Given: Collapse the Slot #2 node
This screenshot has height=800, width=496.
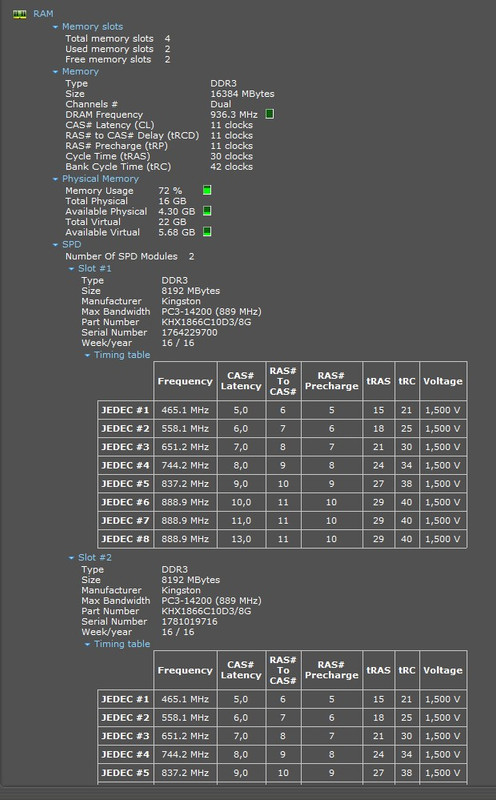Looking at the screenshot, I should click(x=71, y=558).
